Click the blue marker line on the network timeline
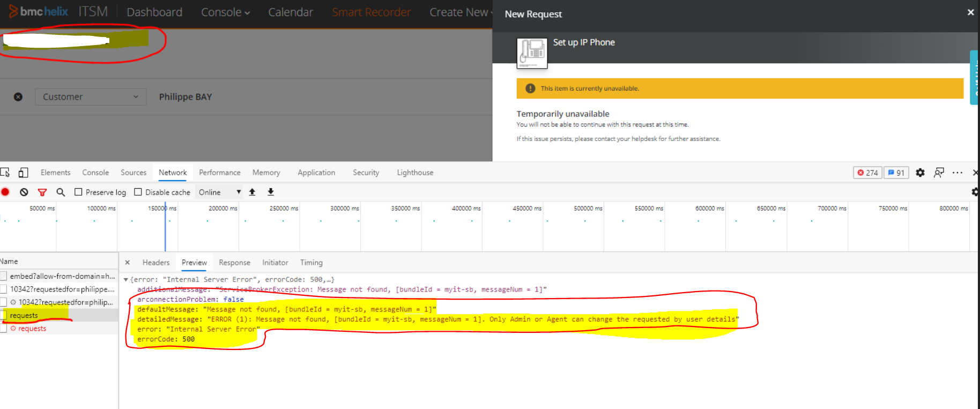The width and height of the screenshot is (980, 409). coord(165,227)
